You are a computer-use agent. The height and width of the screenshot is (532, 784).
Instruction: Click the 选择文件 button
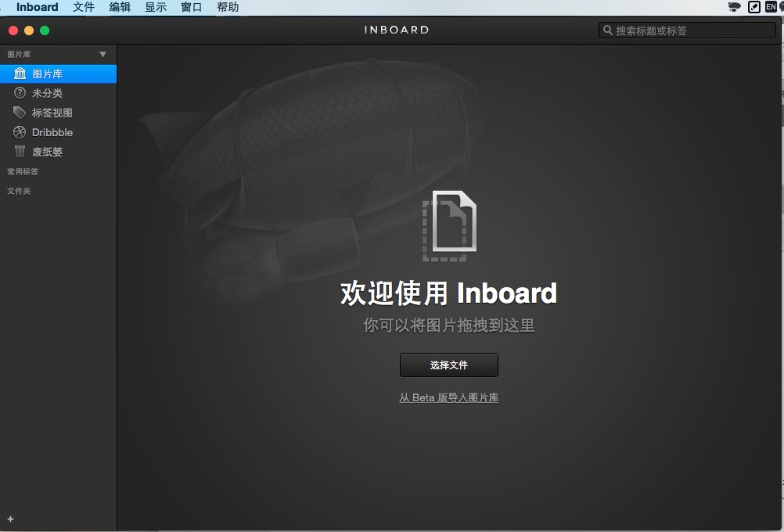(x=449, y=365)
